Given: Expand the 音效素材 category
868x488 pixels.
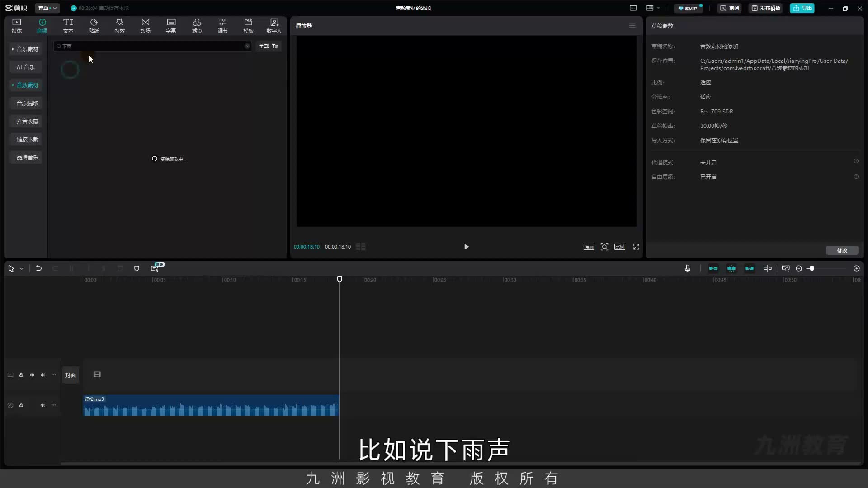Looking at the screenshot, I should (26, 85).
